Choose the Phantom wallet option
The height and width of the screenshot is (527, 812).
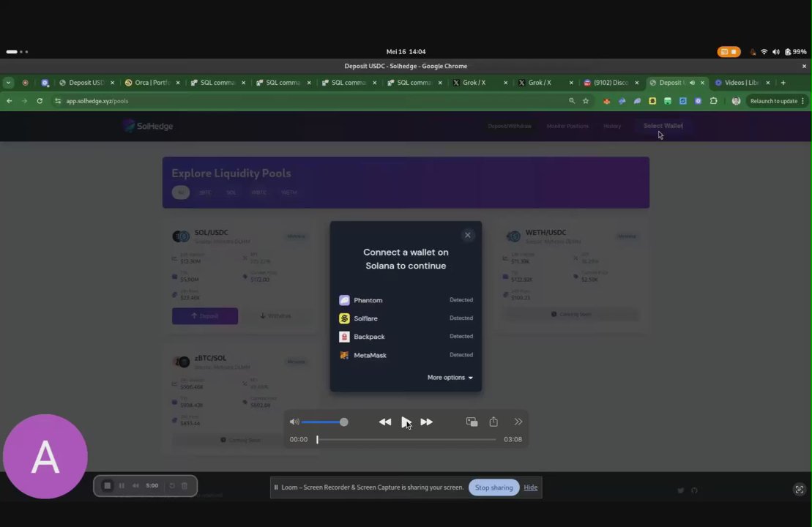click(x=406, y=300)
